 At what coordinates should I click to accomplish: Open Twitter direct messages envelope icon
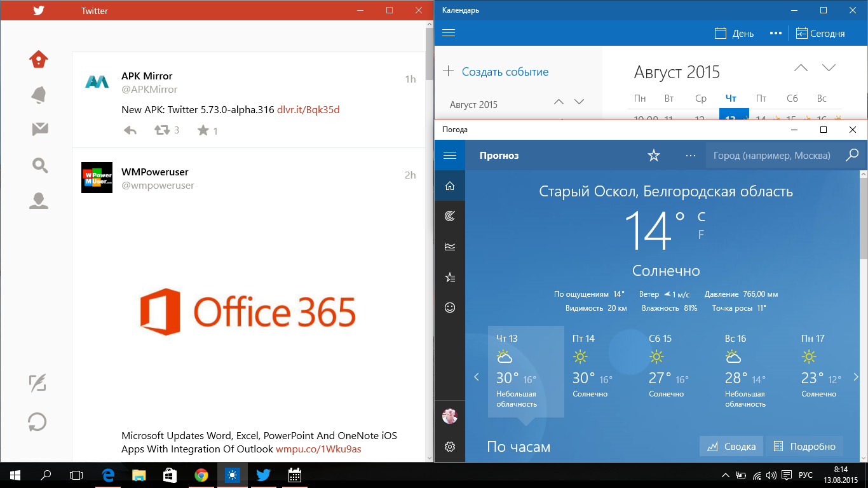click(x=39, y=130)
